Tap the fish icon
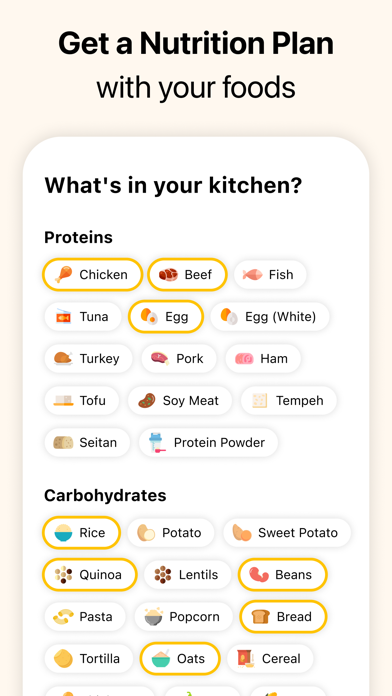Image resolution: width=392 pixels, height=696 pixels. tap(252, 274)
